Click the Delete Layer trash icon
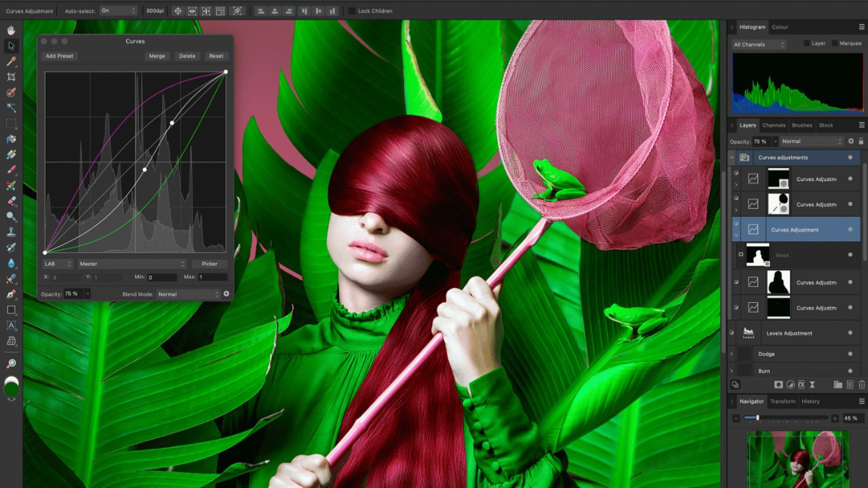The height and width of the screenshot is (488, 868). 862,384
